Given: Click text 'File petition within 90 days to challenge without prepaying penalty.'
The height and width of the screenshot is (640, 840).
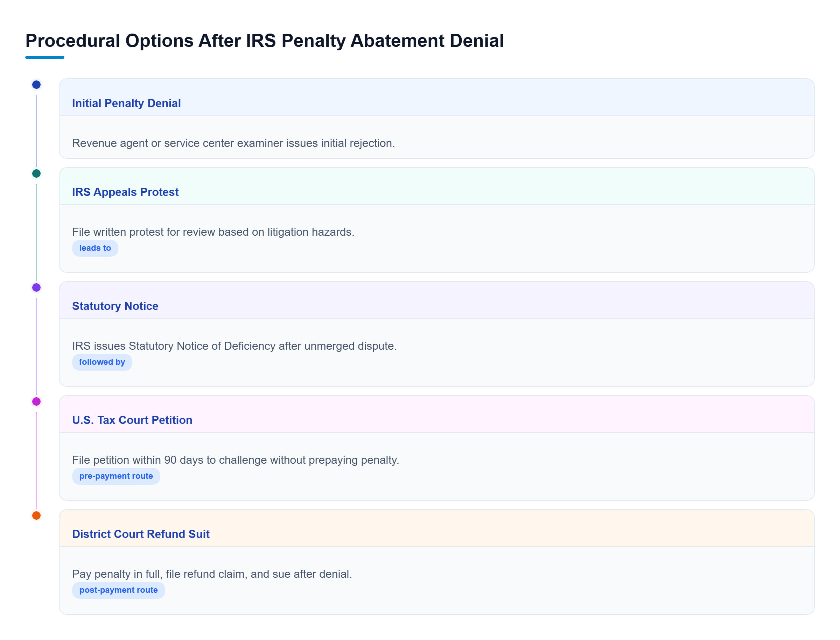Looking at the screenshot, I should click(x=236, y=460).
